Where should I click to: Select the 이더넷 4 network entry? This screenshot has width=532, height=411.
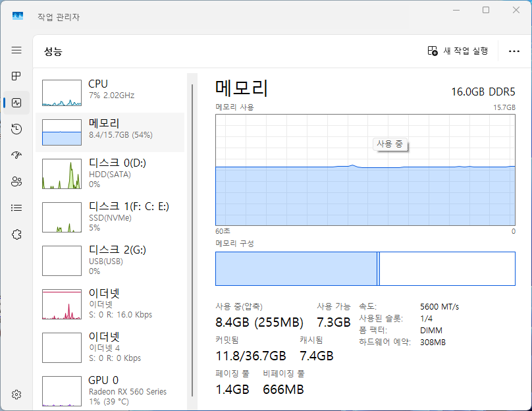(110, 347)
